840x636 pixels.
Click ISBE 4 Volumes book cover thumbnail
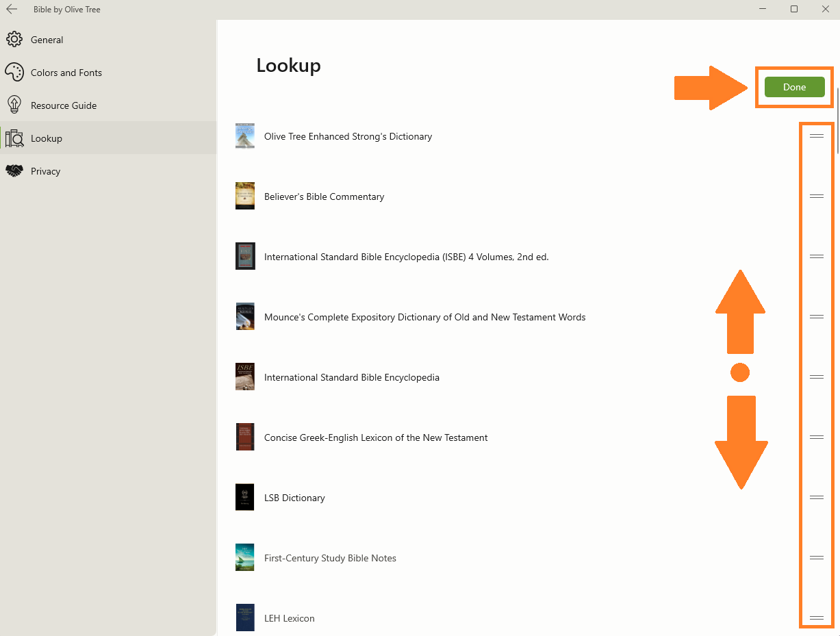pos(245,256)
